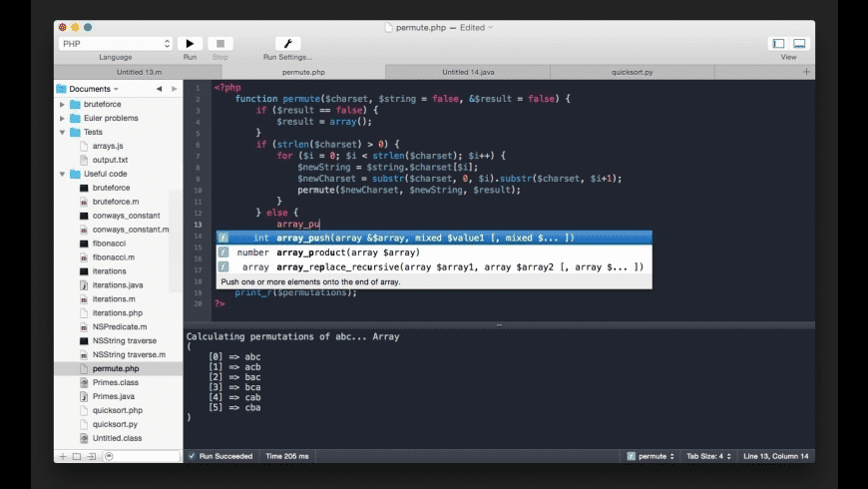Screen dimensions: 868x489
Task: Navigate back in file browser
Action: coord(159,89)
